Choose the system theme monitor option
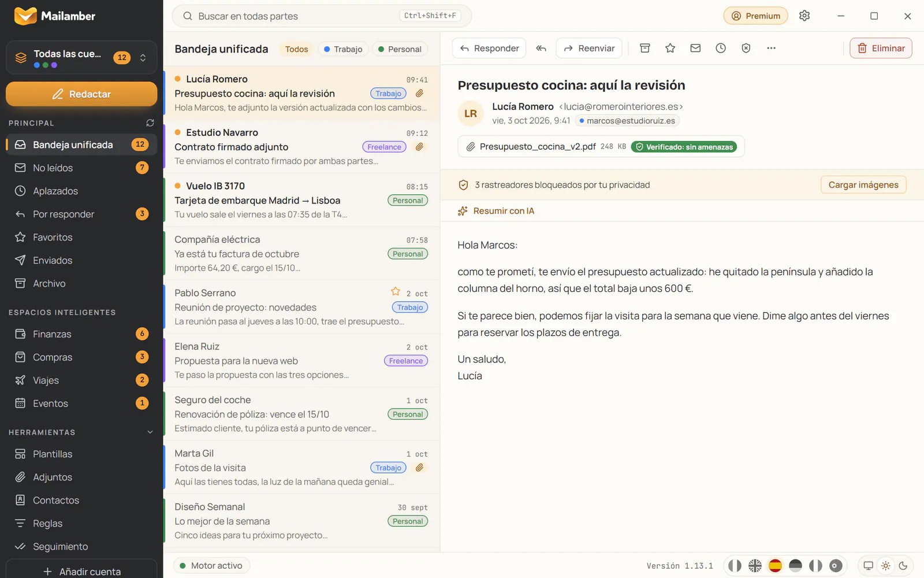 (868, 566)
